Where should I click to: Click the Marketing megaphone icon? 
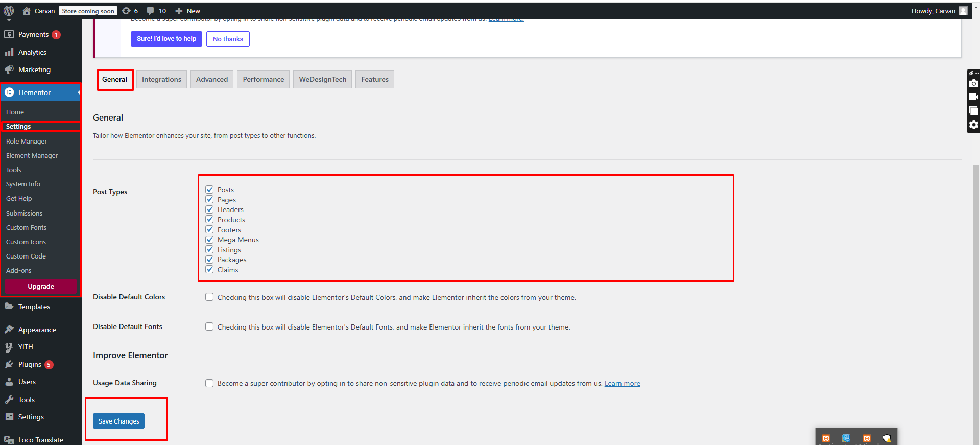point(9,69)
